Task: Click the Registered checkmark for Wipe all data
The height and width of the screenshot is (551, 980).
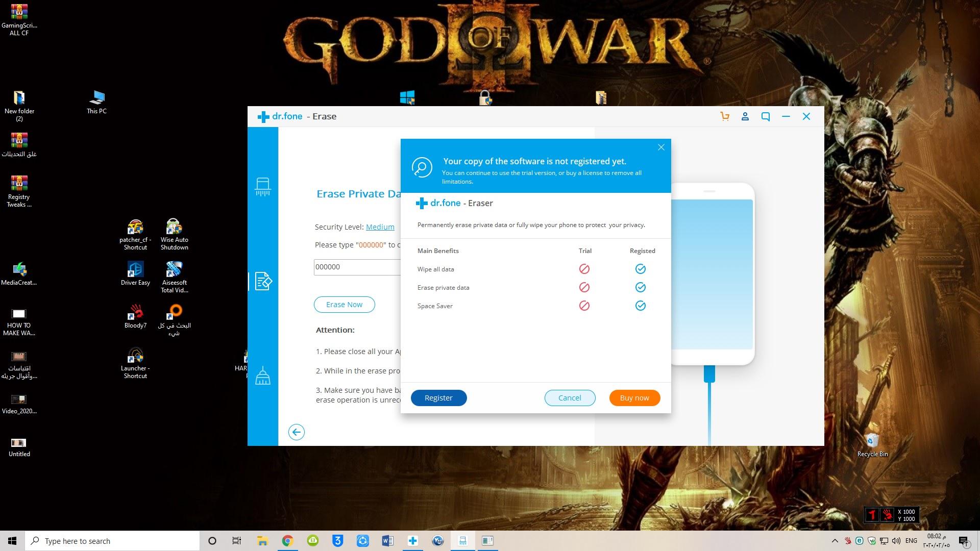Action: (641, 269)
